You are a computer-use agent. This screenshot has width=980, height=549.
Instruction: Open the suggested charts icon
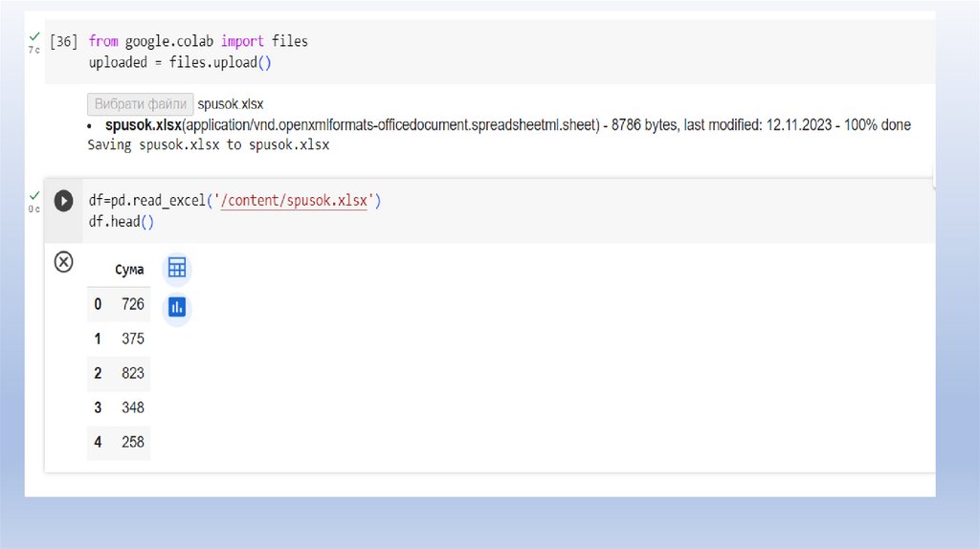pos(177,307)
